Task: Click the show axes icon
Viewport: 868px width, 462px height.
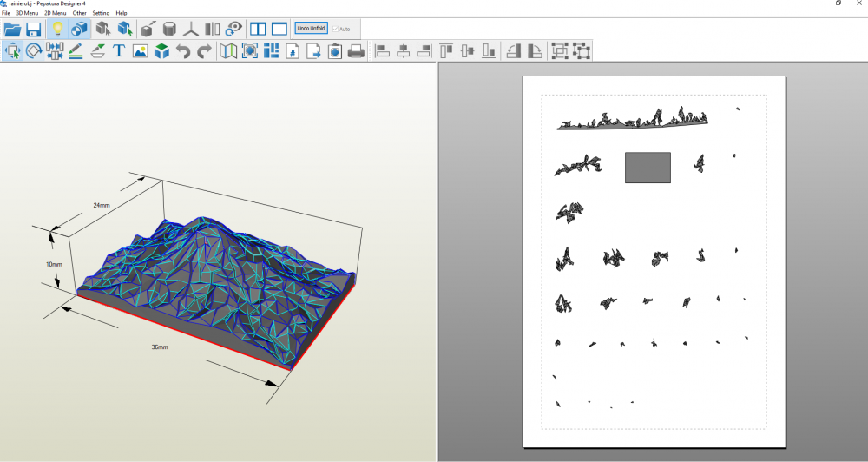Action: click(191, 30)
